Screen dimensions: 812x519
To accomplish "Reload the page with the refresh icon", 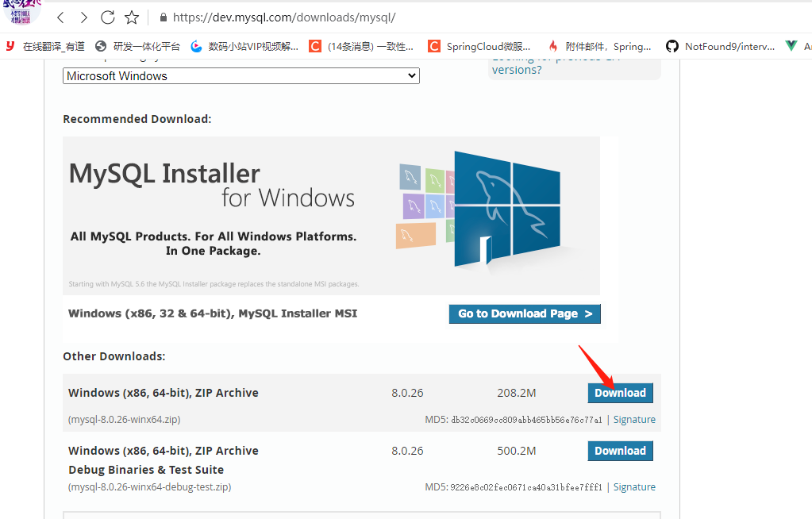I will pos(108,17).
